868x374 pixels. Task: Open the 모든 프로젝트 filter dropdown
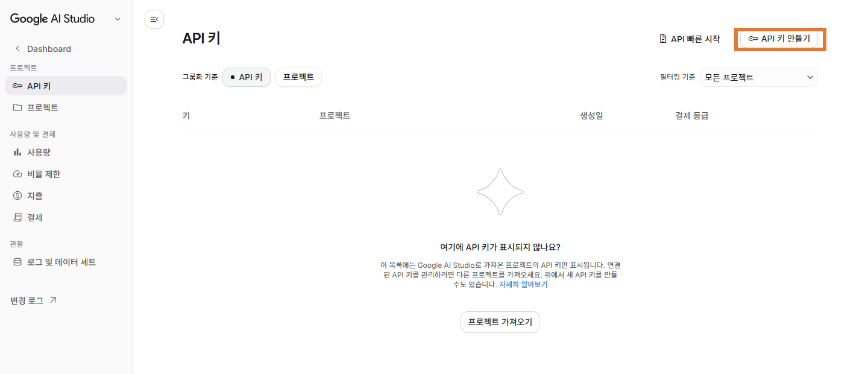tap(758, 77)
